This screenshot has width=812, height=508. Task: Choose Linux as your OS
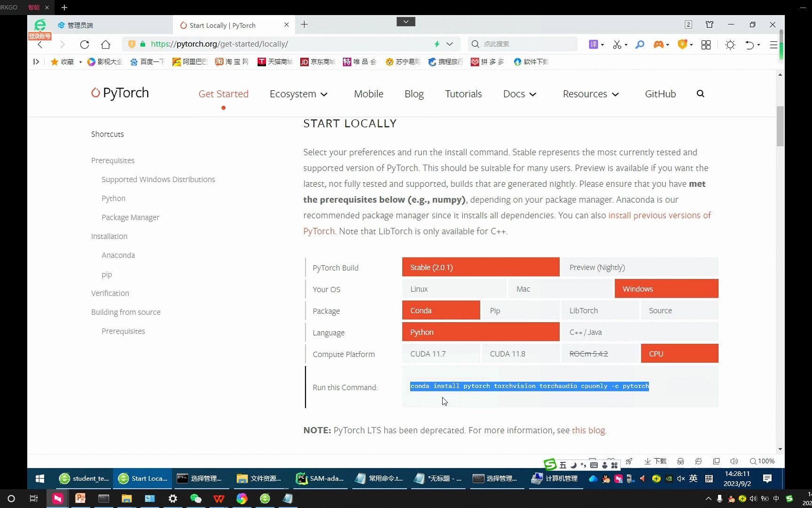(454, 289)
